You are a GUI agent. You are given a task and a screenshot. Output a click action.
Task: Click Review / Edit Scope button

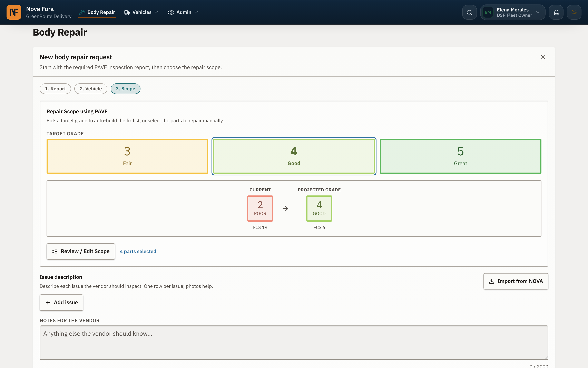pyautogui.click(x=81, y=251)
